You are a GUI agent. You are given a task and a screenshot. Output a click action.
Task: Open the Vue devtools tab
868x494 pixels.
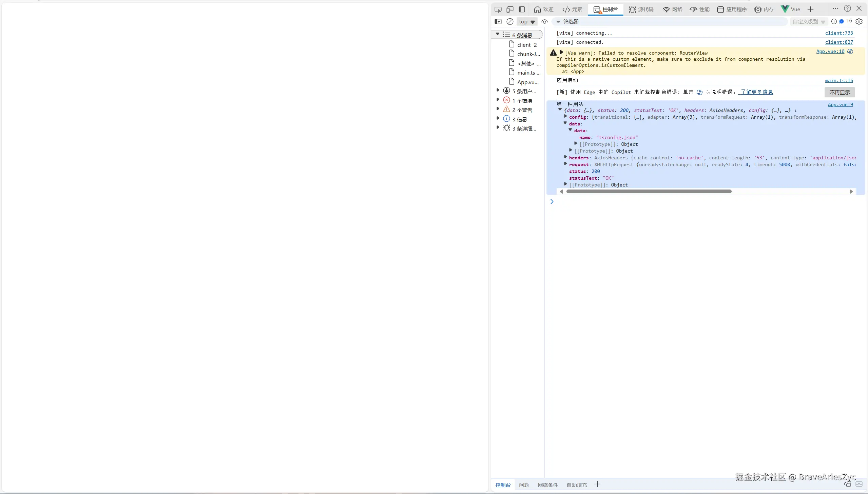(790, 9)
